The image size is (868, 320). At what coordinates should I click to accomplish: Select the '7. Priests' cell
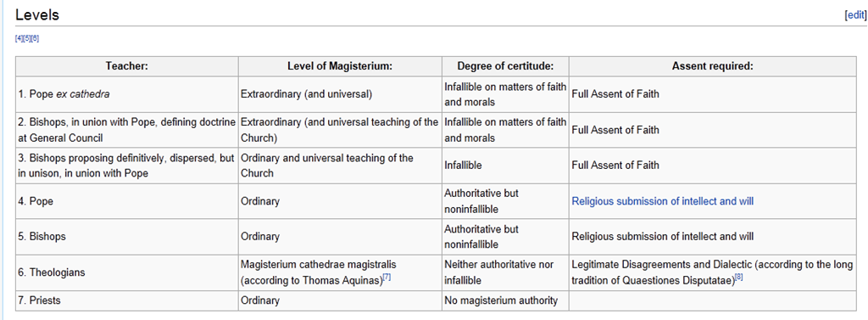[x=127, y=300]
